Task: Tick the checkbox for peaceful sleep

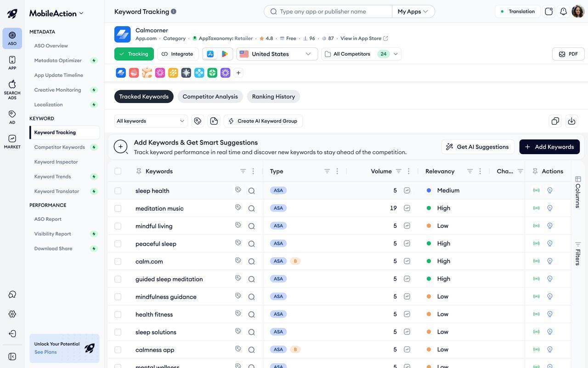Action: tap(118, 244)
